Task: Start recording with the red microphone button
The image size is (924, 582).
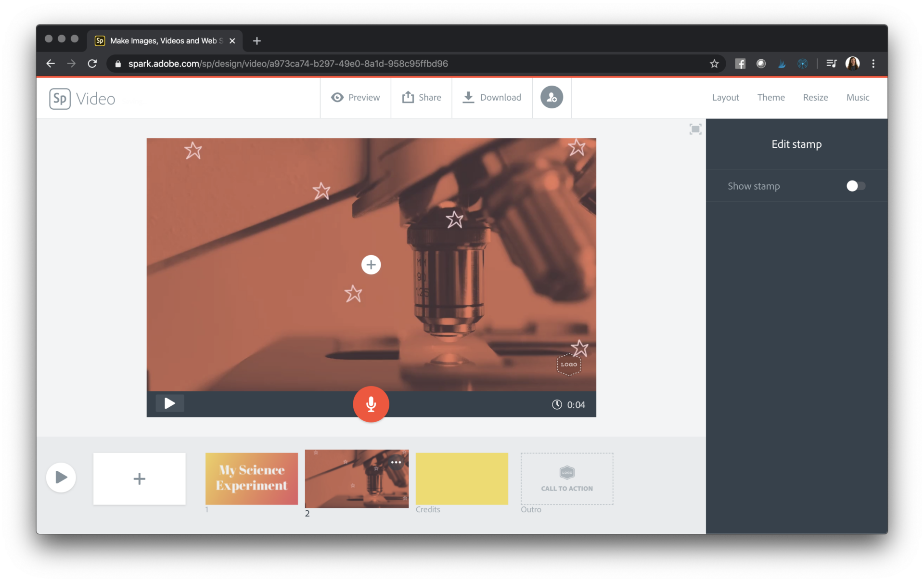Action: 371,404
